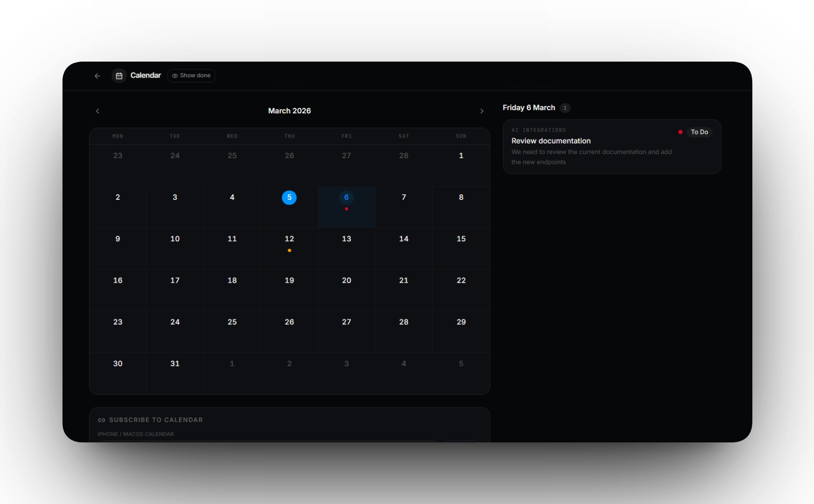The image size is (814, 504).
Task: Click the calendar icon beside the title
Action: 119,76
